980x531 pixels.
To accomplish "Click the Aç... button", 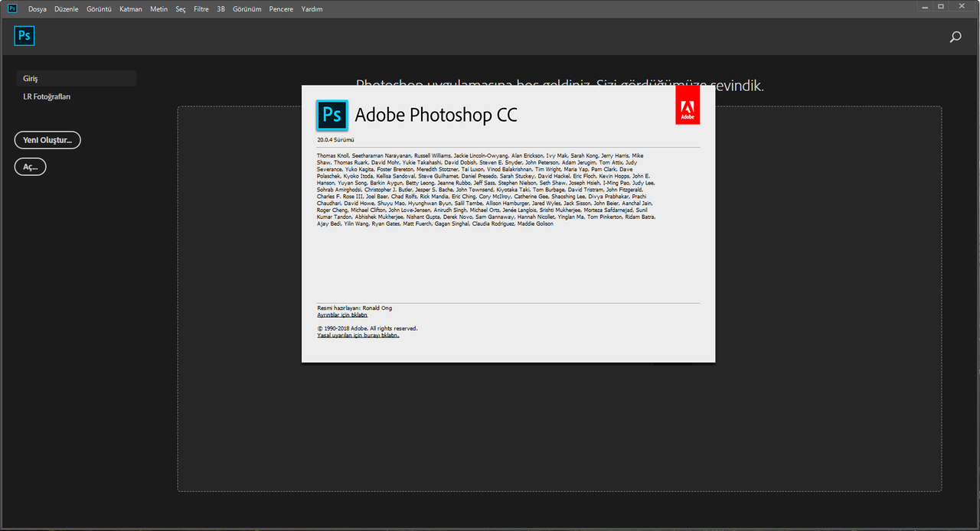I will [31, 167].
